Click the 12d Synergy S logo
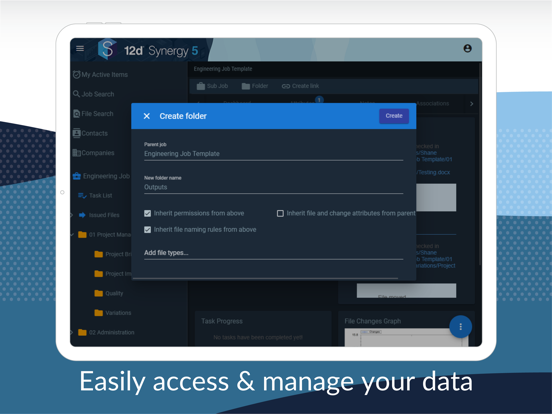 tap(107, 49)
